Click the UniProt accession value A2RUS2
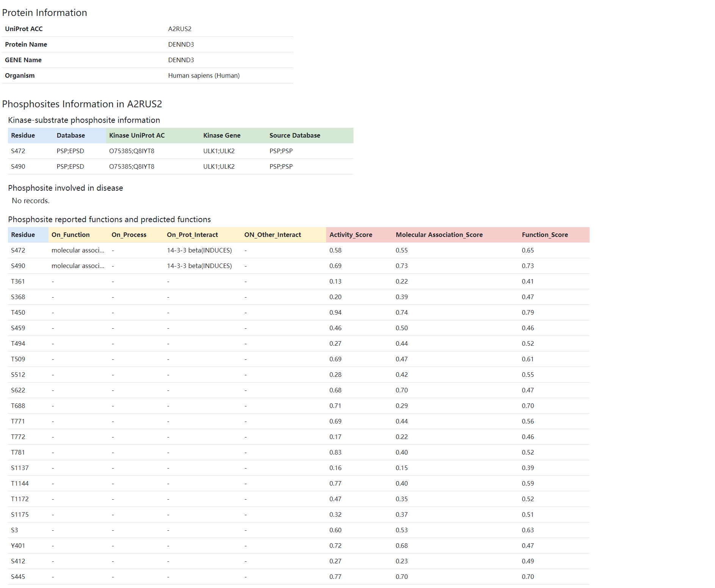Viewport: 715px width, 588px height. tap(180, 29)
